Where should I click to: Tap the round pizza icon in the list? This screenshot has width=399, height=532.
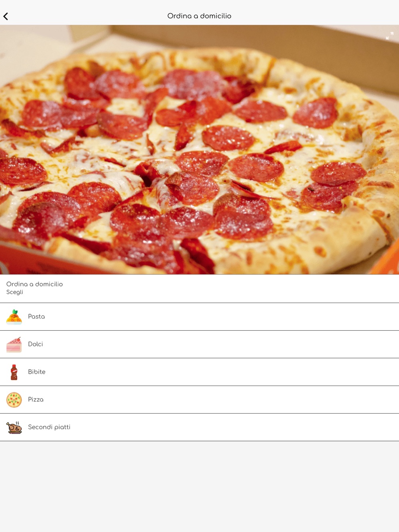coord(14,400)
